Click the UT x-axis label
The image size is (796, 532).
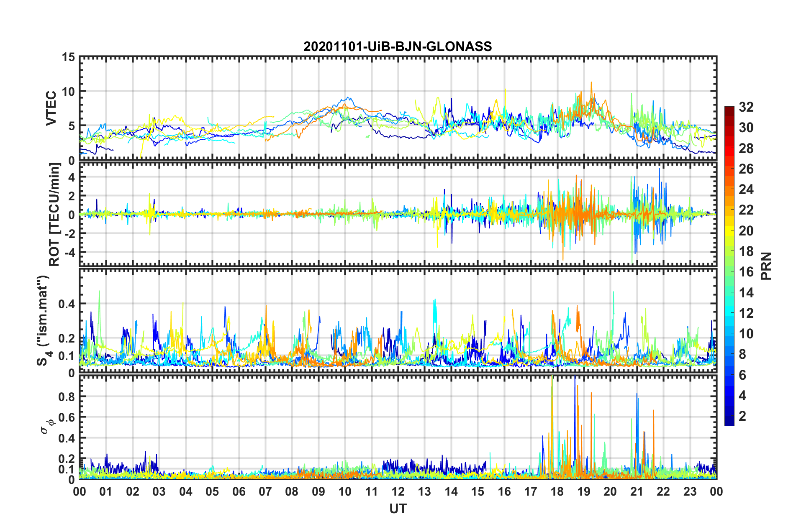(398, 509)
